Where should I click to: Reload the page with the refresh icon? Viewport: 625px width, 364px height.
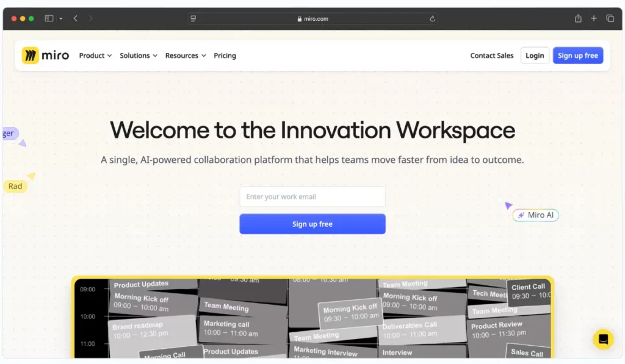click(432, 19)
